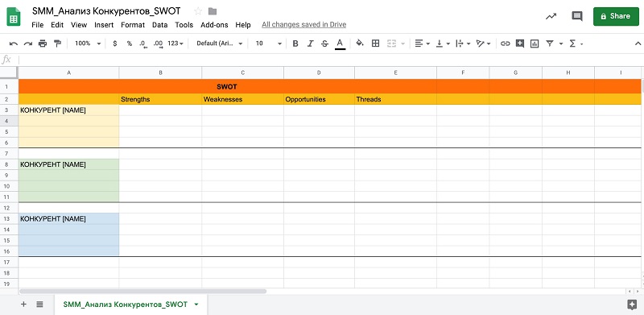Open the activity trend icon

(551, 16)
